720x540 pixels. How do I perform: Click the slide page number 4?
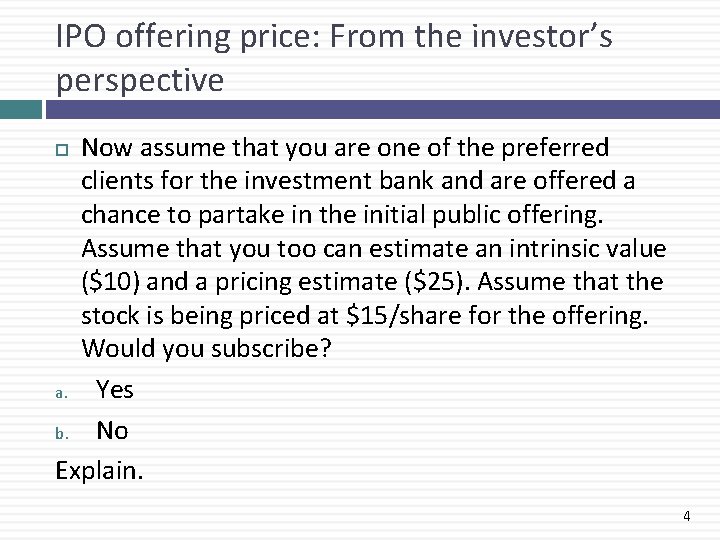(x=686, y=516)
